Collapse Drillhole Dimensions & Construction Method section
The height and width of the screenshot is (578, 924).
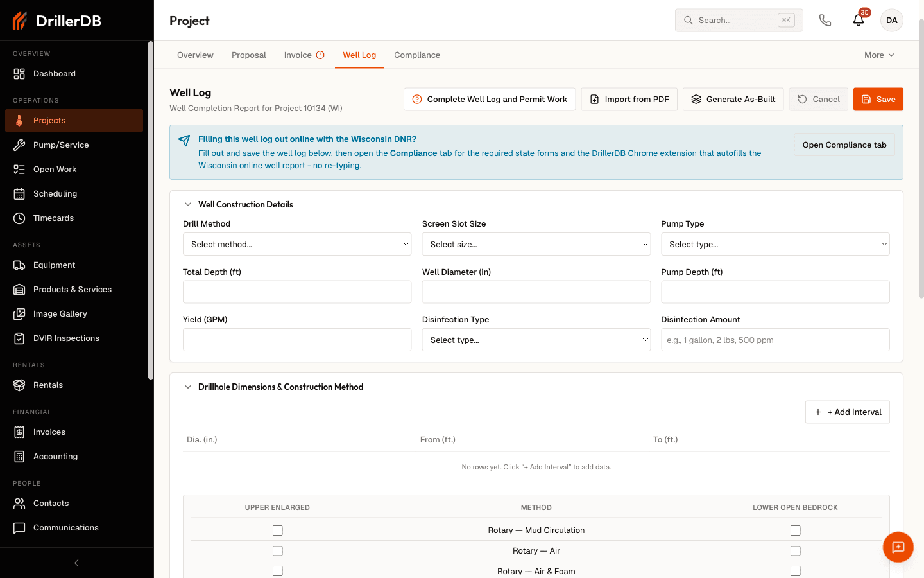tap(188, 387)
